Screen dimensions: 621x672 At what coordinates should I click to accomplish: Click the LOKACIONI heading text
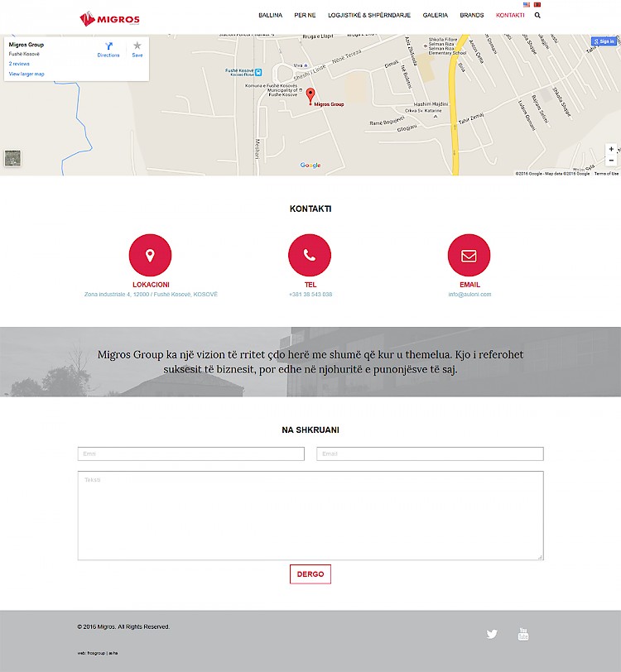pyautogui.click(x=151, y=285)
